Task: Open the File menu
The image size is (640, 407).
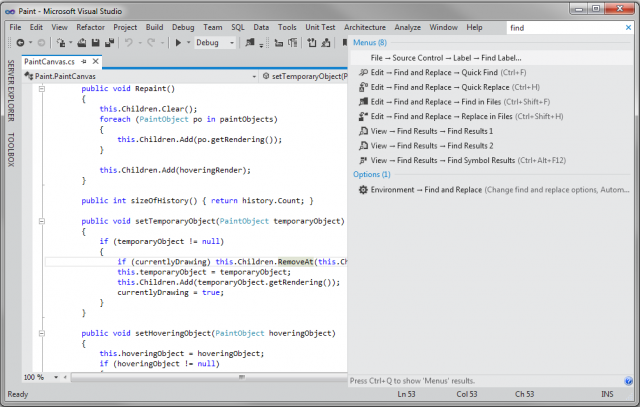Action: (x=15, y=27)
